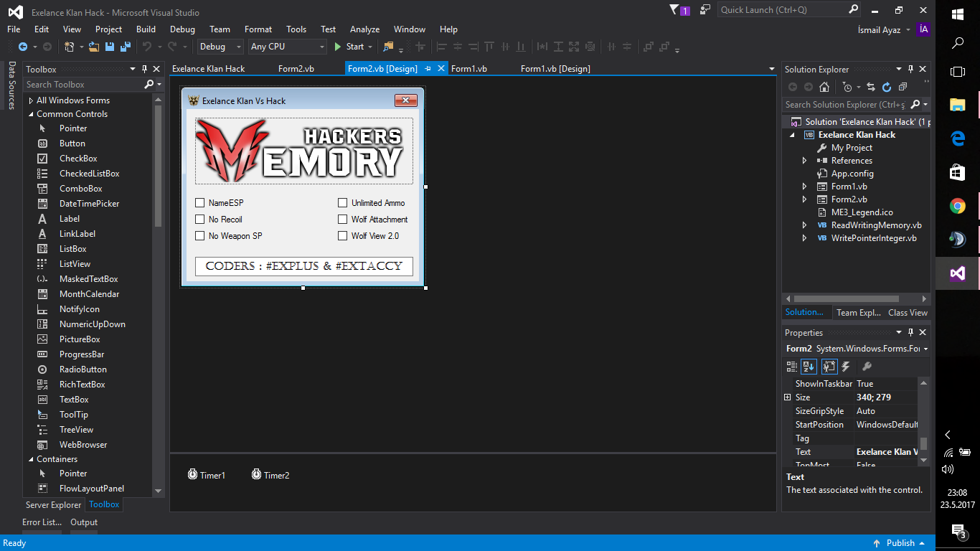This screenshot has height=551, width=980.
Task: Click the Alphabetical sort icon in Properties
Action: 809,367
